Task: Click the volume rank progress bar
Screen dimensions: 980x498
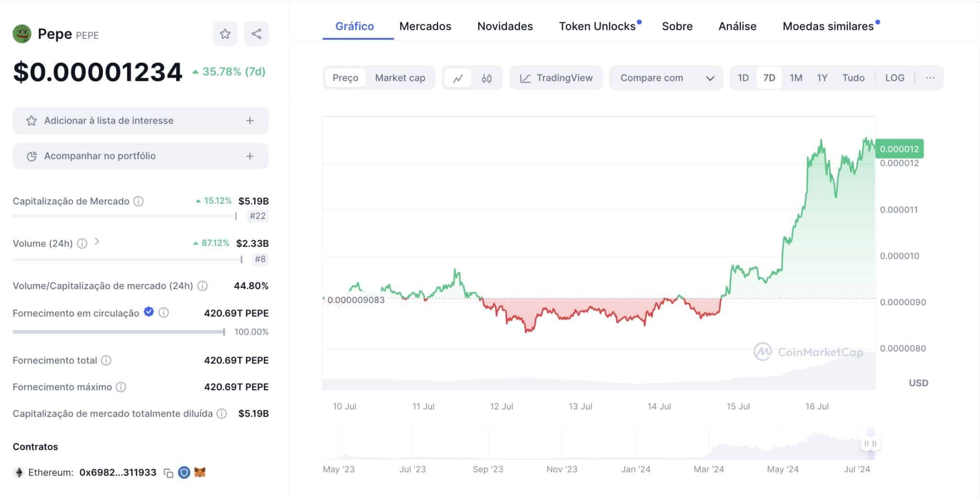Action: point(128,260)
